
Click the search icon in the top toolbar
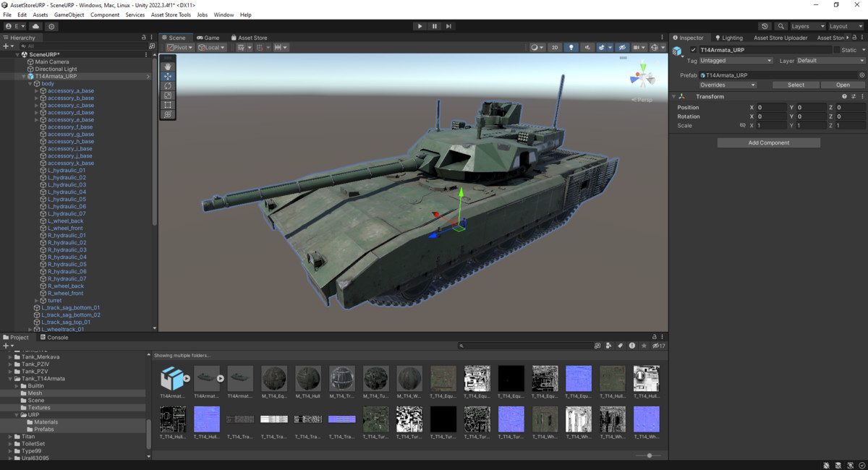(x=780, y=26)
